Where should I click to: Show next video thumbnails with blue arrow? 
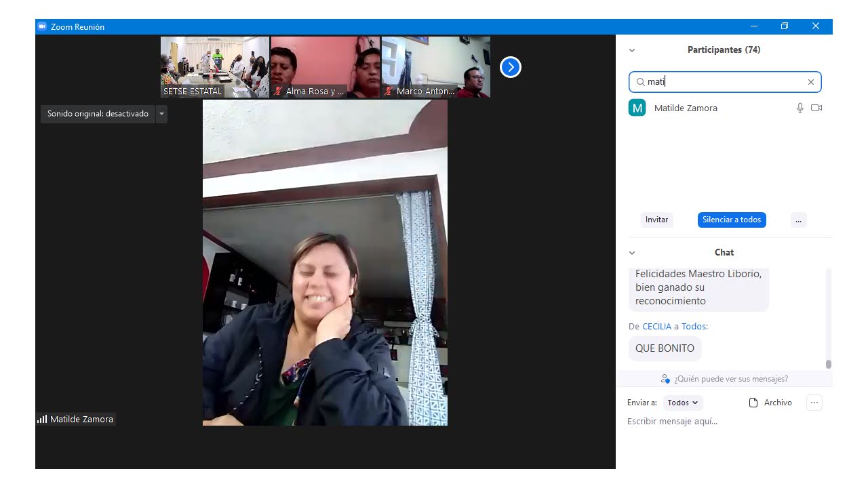(511, 67)
